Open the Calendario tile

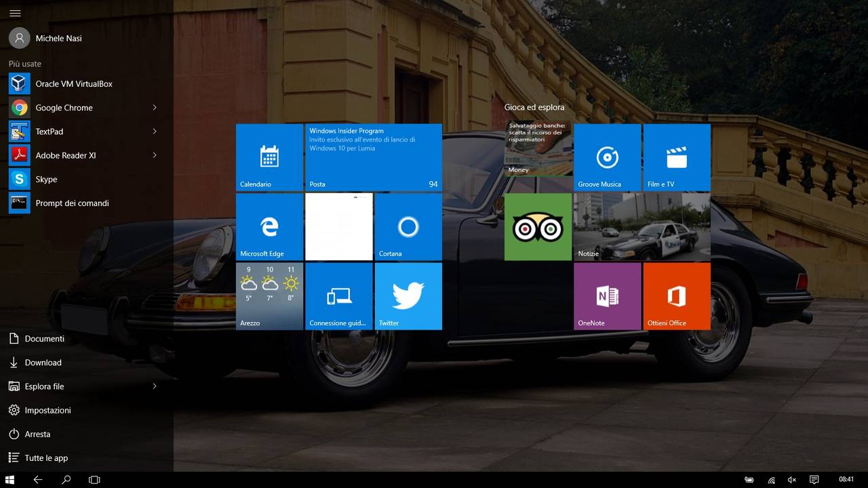269,157
